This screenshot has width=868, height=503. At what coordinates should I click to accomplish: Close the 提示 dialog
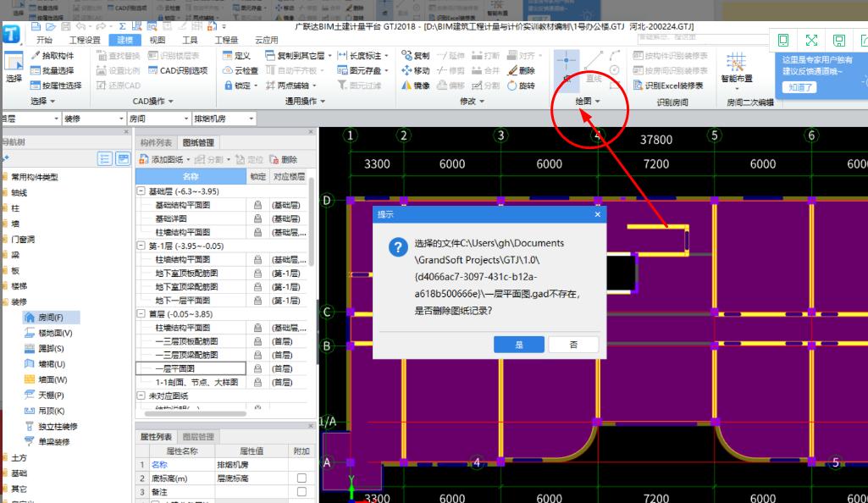pyautogui.click(x=597, y=214)
